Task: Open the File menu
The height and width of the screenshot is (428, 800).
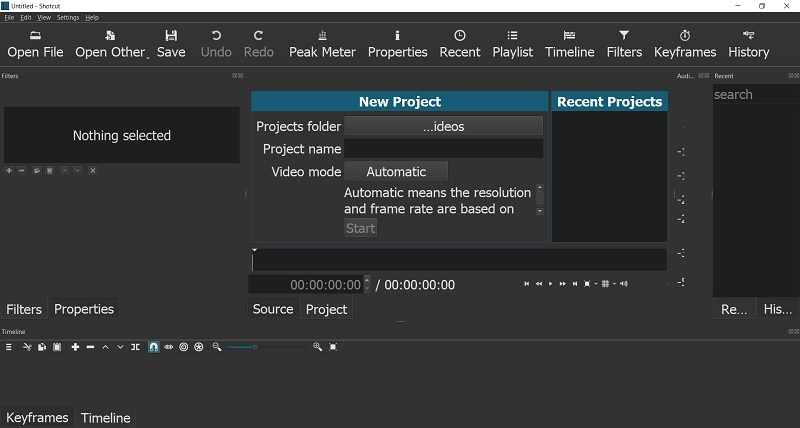Action: click(x=9, y=17)
